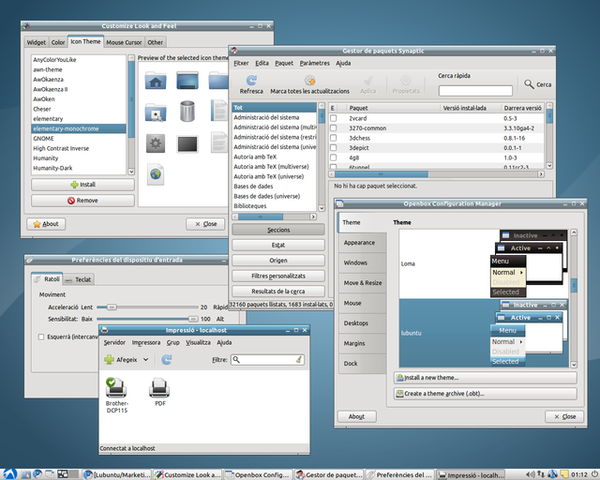Switch to the Mouse Cursor tab
Image resolution: width=600 pixels, height=480 pixels.
[x=124, y=43]
